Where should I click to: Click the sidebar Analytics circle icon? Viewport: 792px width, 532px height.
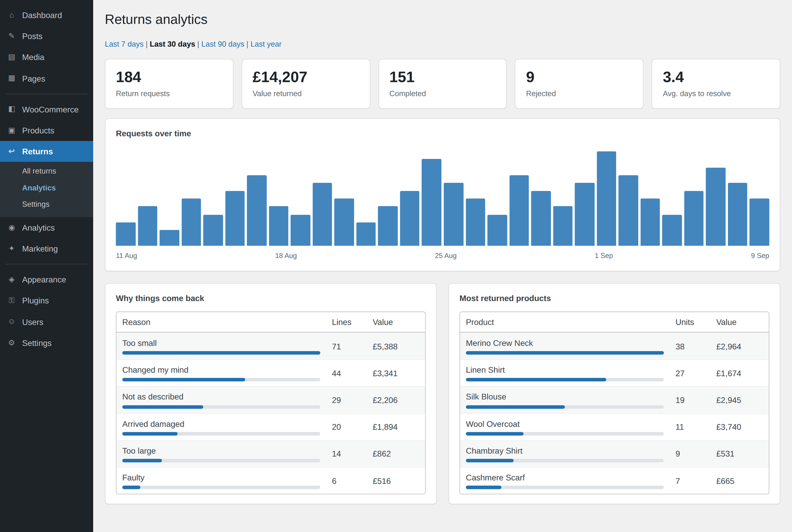[12, 228]
